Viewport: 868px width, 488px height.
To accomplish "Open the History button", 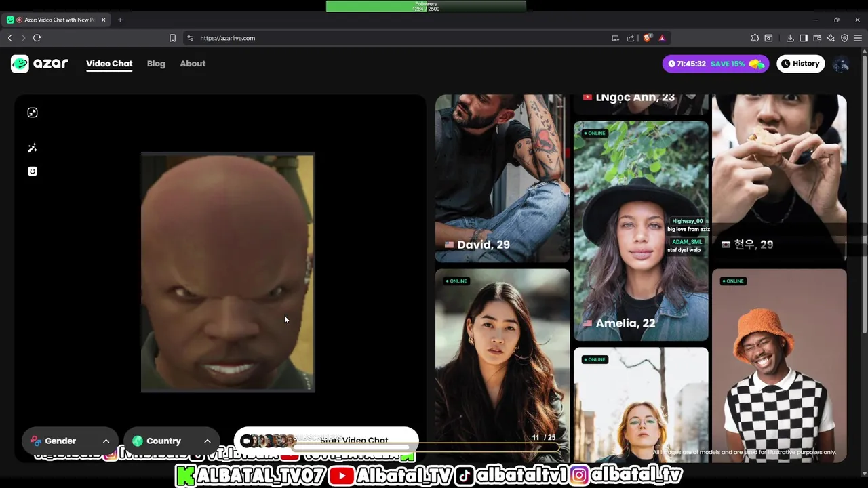I will (x=800, y=64).
